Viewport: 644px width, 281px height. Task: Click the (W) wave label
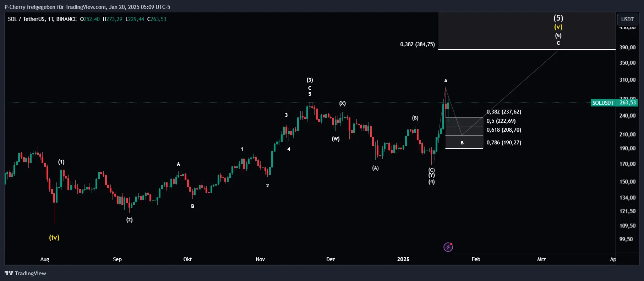[x=336, y=139]
